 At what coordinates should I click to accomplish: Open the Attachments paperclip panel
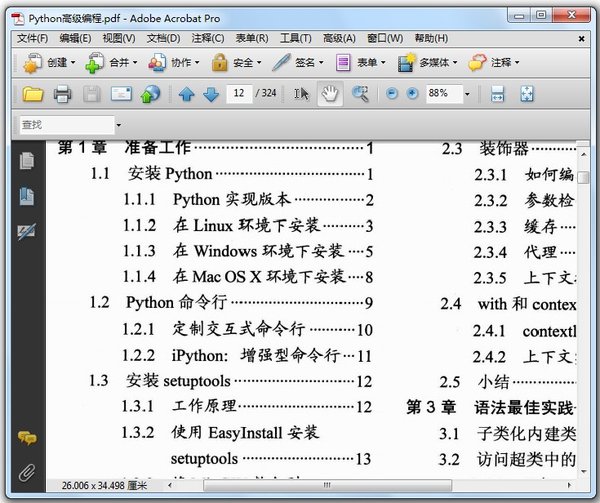point(27,473)
